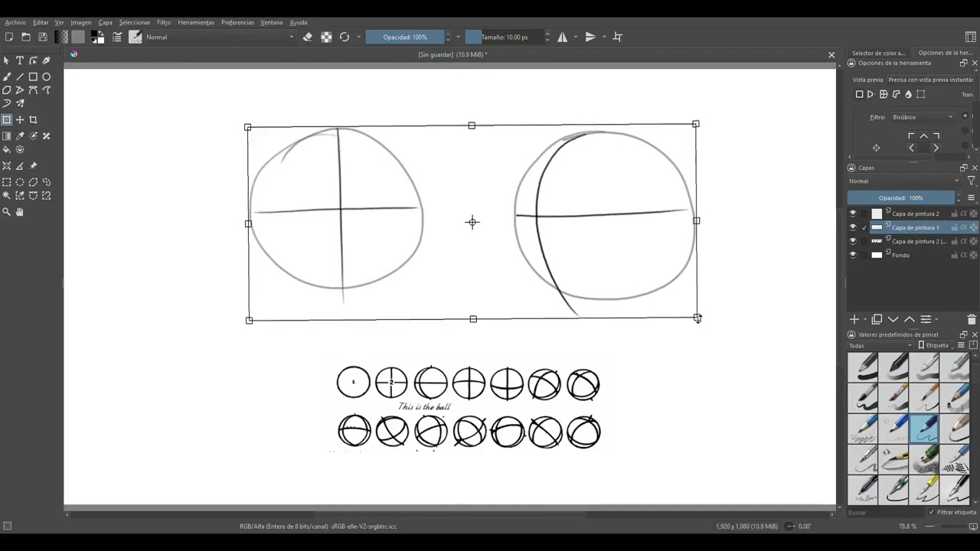The image size is (980, 551).
Task: Toggle the horizontal mirror tool
Action: 563,37
